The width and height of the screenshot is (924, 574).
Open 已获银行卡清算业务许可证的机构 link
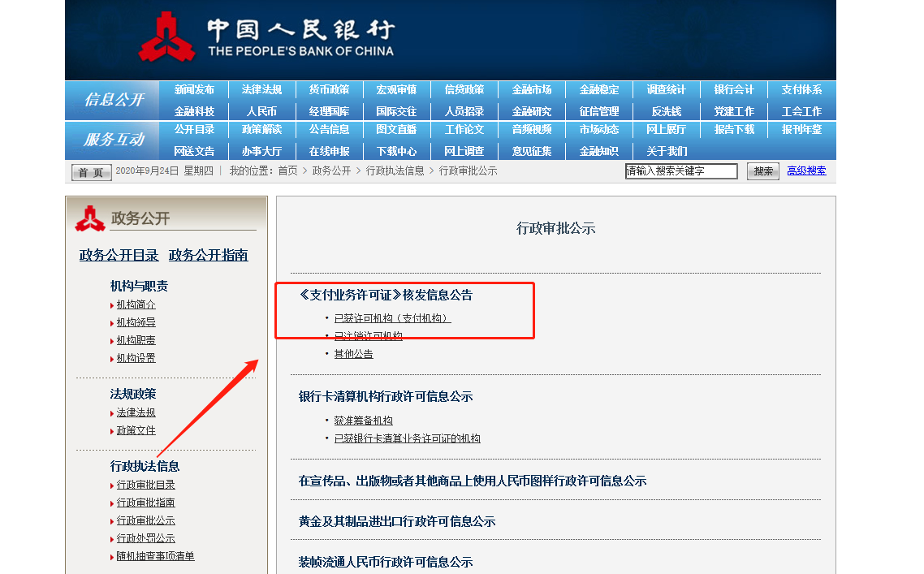(407, 438)
